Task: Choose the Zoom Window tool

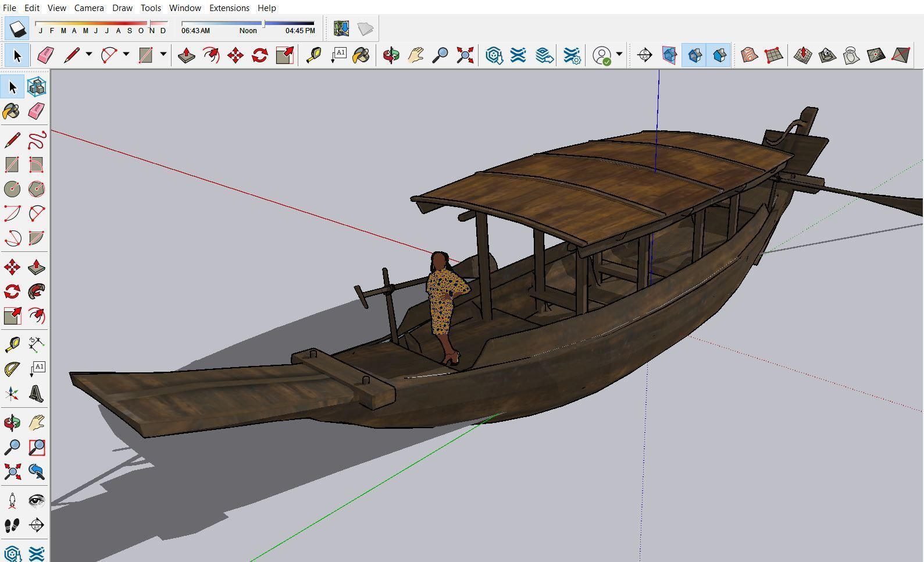Action: click(37, 447)
